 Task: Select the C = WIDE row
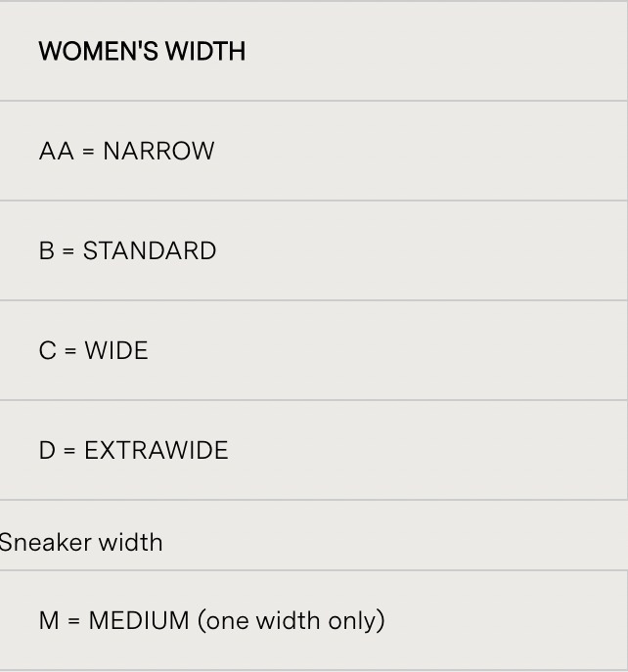pyautogui.click(x=313, y=350)
